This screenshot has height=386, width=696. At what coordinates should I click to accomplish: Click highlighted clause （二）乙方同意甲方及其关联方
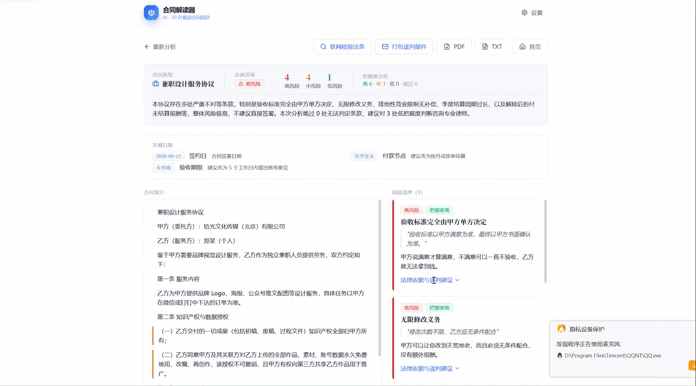click(x=262, y=364)
